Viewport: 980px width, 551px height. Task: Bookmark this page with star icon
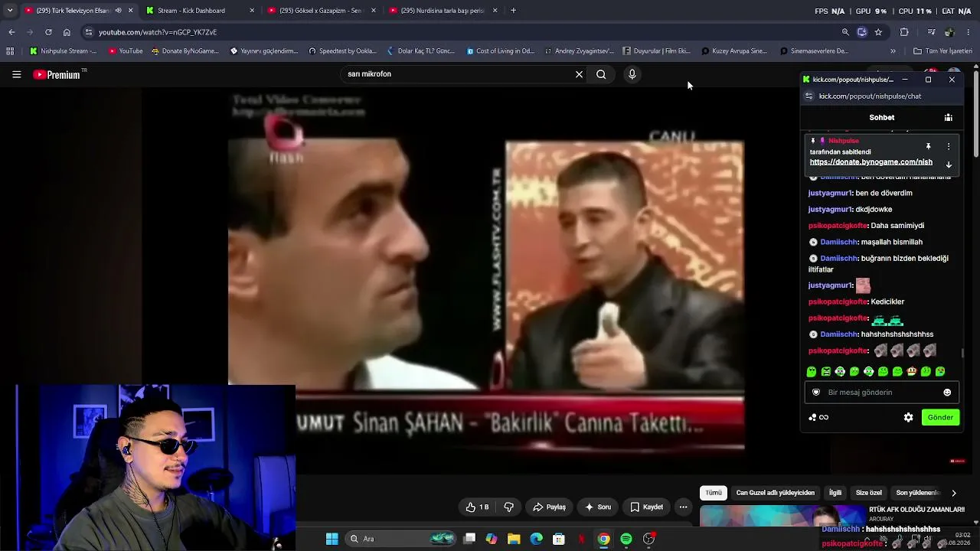[x=878, y=32]
